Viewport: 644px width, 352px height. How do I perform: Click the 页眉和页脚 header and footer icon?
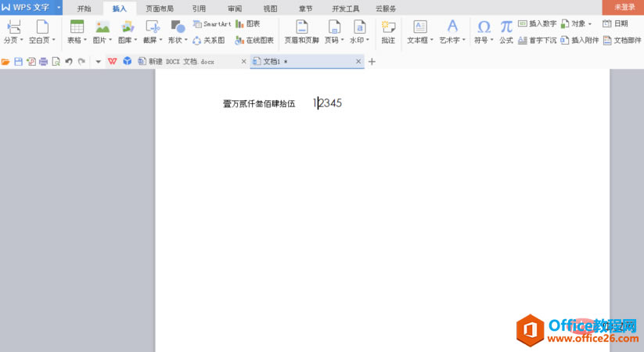point(302,27)
